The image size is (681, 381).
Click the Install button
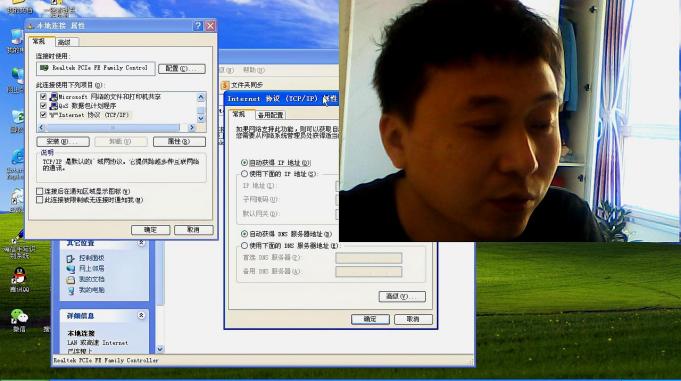click(63, 142)
